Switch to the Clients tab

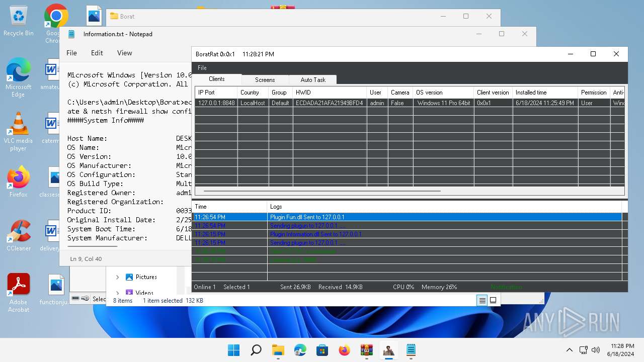217,79
